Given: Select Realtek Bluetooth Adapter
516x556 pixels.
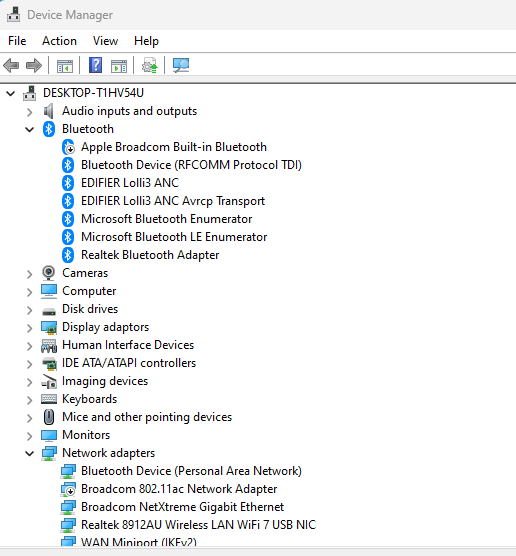Looking at the screenshot, I should pos(150,255).
